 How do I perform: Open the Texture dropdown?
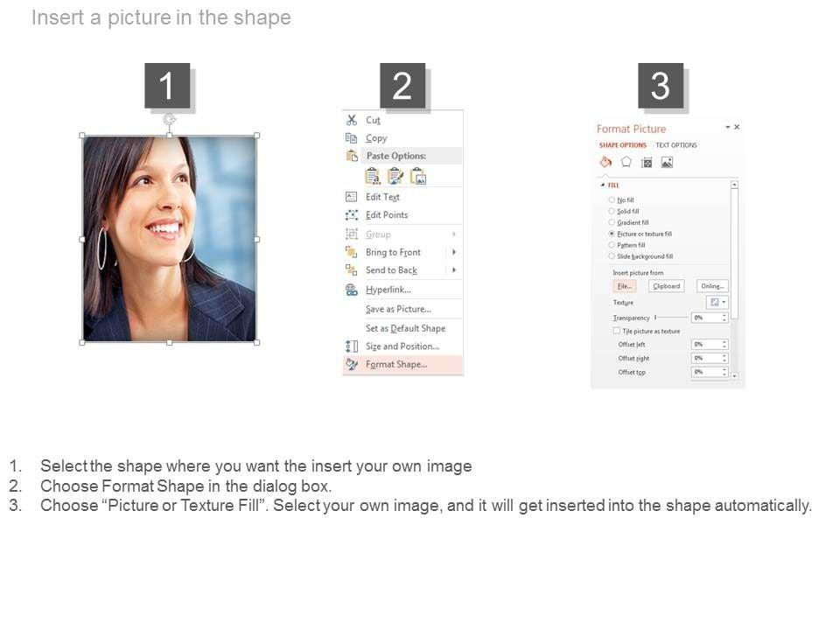click(717, 302)
